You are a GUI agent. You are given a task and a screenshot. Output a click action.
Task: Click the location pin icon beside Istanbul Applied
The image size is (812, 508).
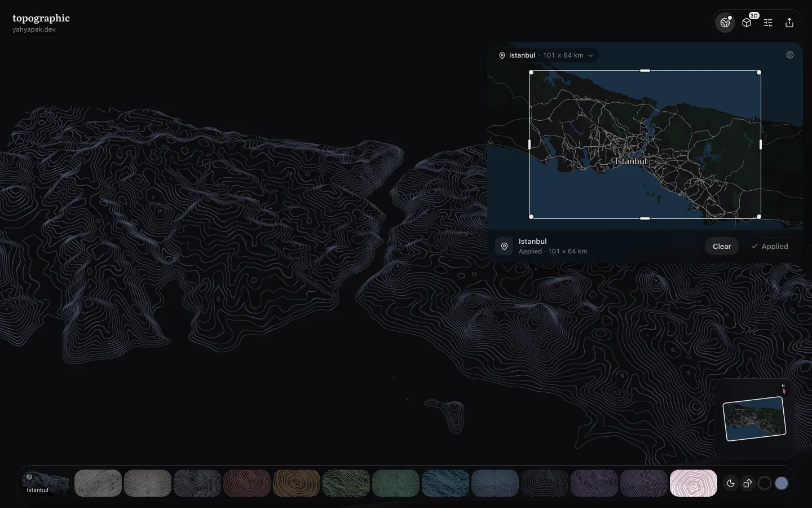505,246
